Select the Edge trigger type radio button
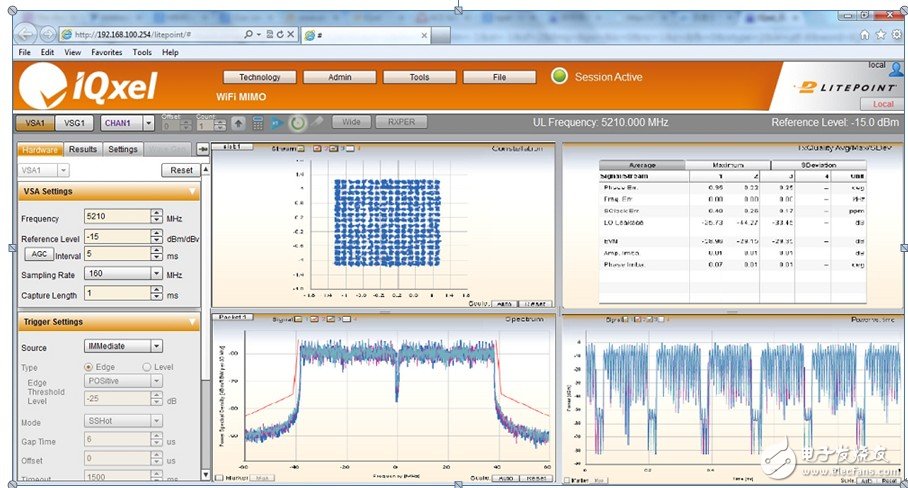Viewport: 908px width, 488px height. 85,367
